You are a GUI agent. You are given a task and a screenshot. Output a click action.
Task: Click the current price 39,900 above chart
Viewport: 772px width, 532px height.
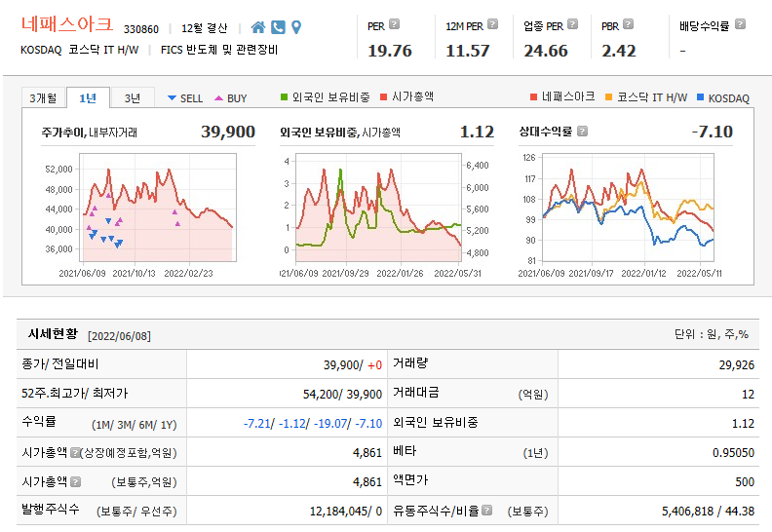point(228,132)
